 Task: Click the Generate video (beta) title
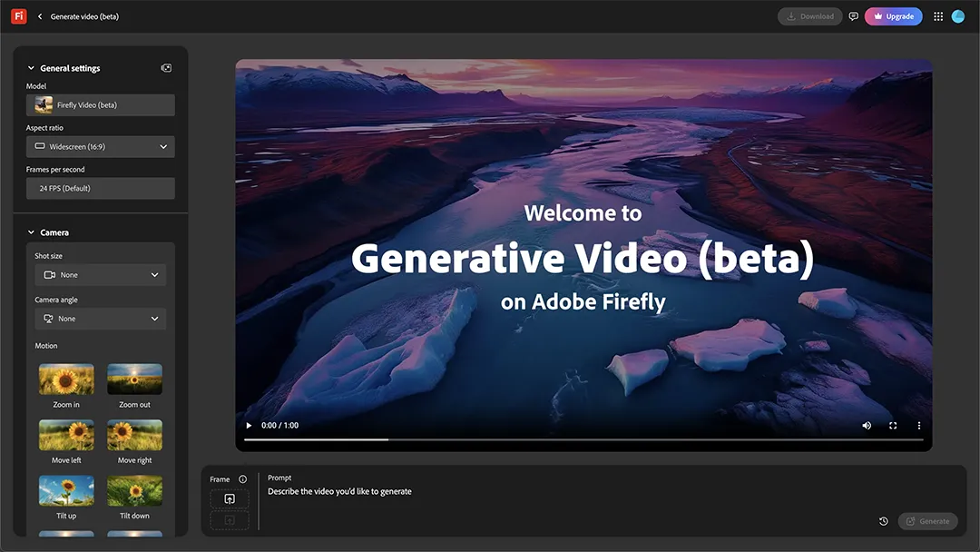84,17
